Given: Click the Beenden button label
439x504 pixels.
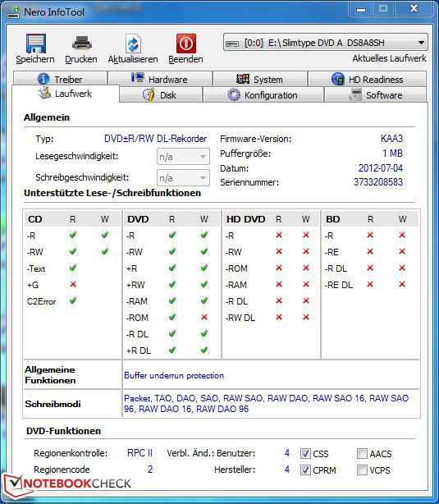Looking at the screenshot, I should (x=185, y=59).
